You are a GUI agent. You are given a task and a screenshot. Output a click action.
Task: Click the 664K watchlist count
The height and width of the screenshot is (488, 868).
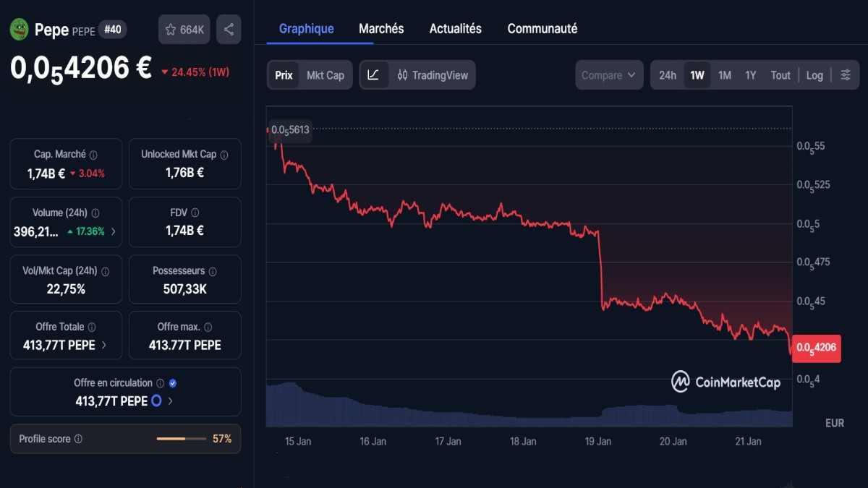point(192,30)
